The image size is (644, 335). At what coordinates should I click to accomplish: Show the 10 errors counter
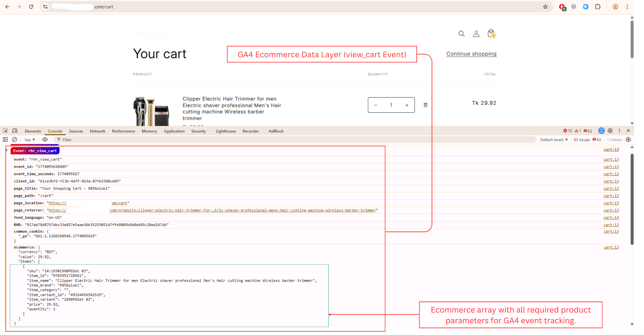click(x=568, y=131)
